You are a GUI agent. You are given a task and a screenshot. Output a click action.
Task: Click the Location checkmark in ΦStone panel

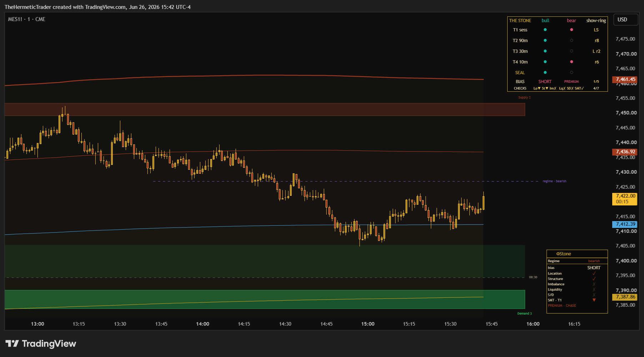tap(594, 274)
